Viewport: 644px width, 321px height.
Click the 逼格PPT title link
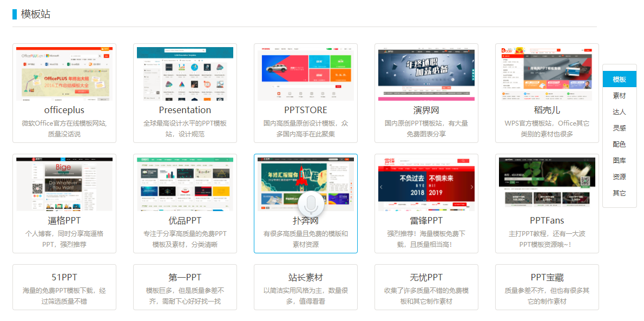coord(64,221)
